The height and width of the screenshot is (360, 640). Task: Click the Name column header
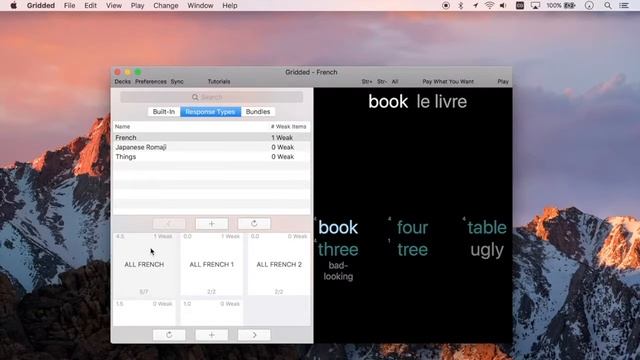coord(122,127)
